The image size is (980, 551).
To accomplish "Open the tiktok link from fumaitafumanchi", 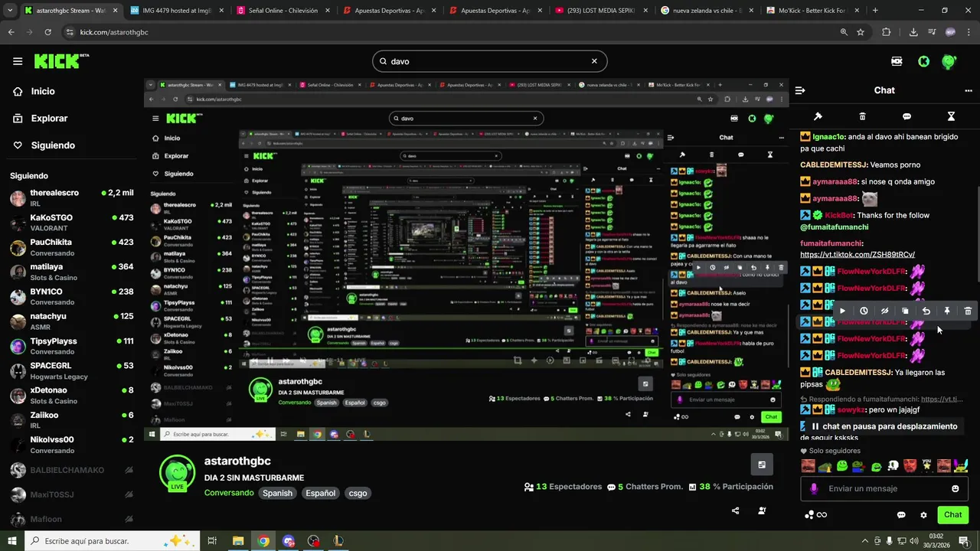I will (x=857, y=254).
